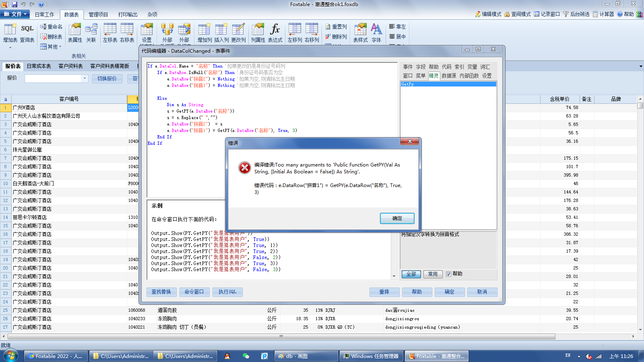Open the 报价 combo box dropdown

(x=85, y=79)
